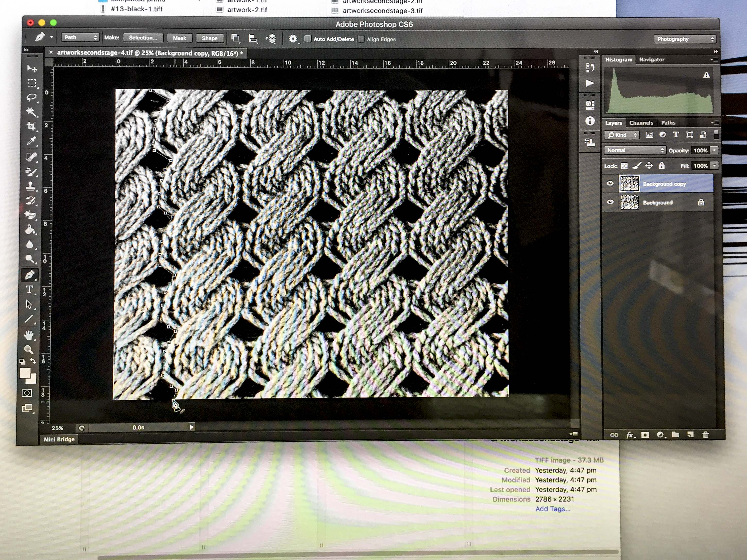Filter layers by type layers

(676, 134)
